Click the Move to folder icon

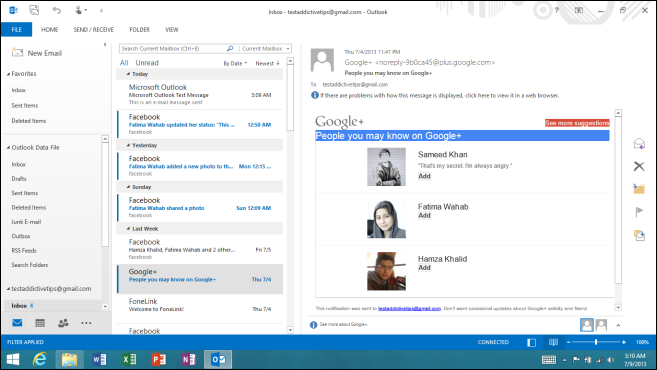[639, 189]
